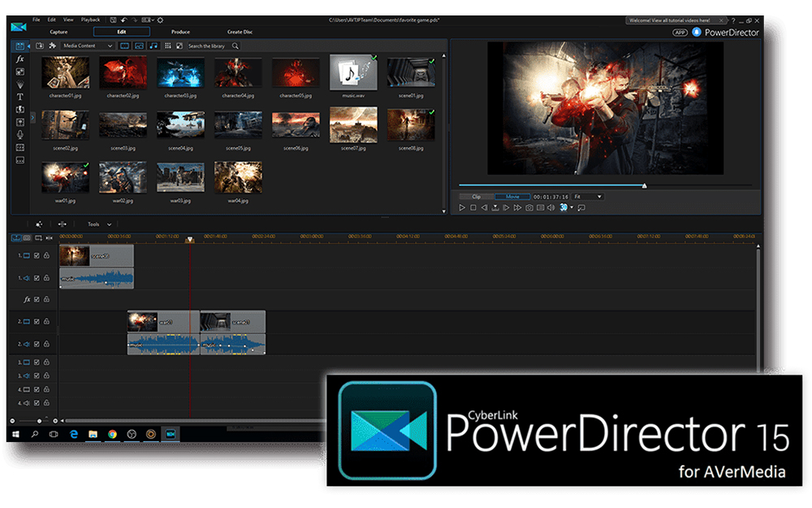The width and height of the screenshot is (812, 508).
Task: Click the timeline zoom-in plus button
Action: (55, 421)
